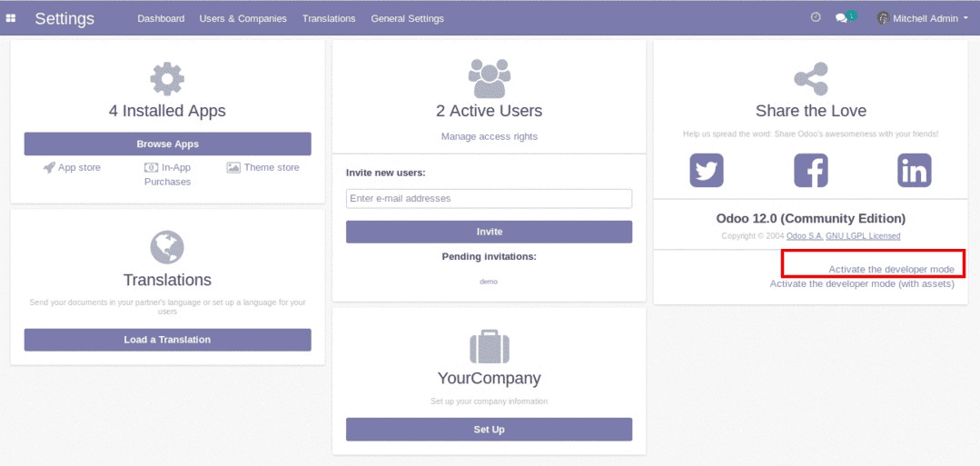Image resolution: width=980 pixels, height=466 pixels.
Task: Activate the developer mode link
Action: click(891, 269)
